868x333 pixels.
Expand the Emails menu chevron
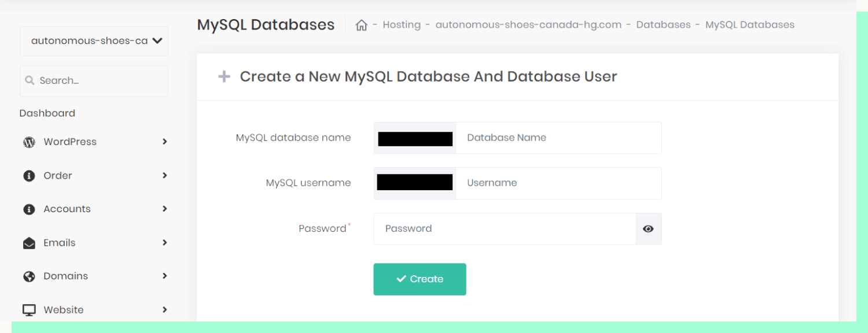pyautogui.click(x=165, y=243)
